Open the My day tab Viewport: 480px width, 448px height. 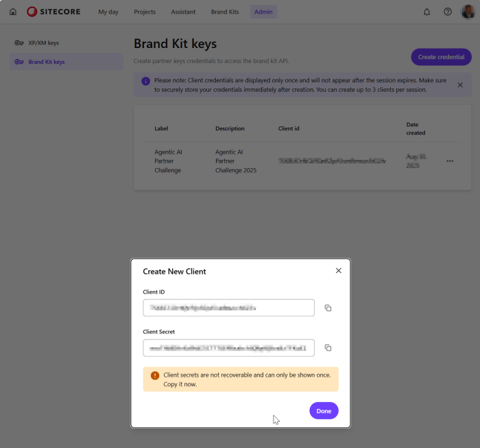pos(108,12)
